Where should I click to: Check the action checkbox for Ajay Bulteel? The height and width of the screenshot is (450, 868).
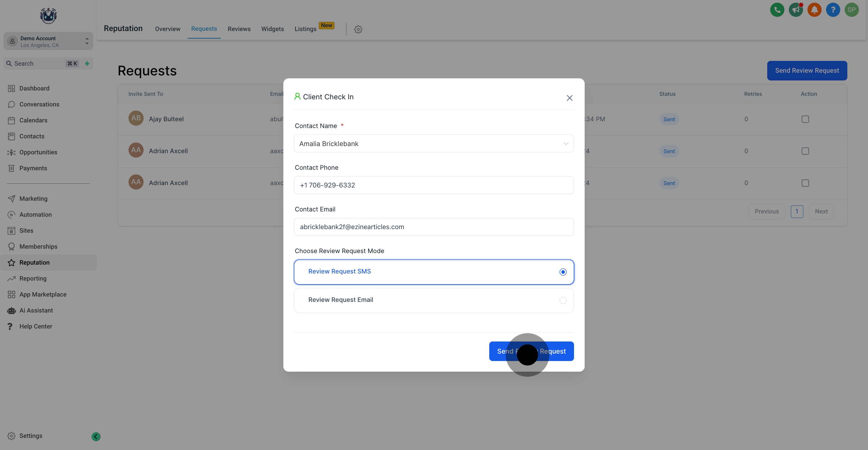tap(805, 119)
